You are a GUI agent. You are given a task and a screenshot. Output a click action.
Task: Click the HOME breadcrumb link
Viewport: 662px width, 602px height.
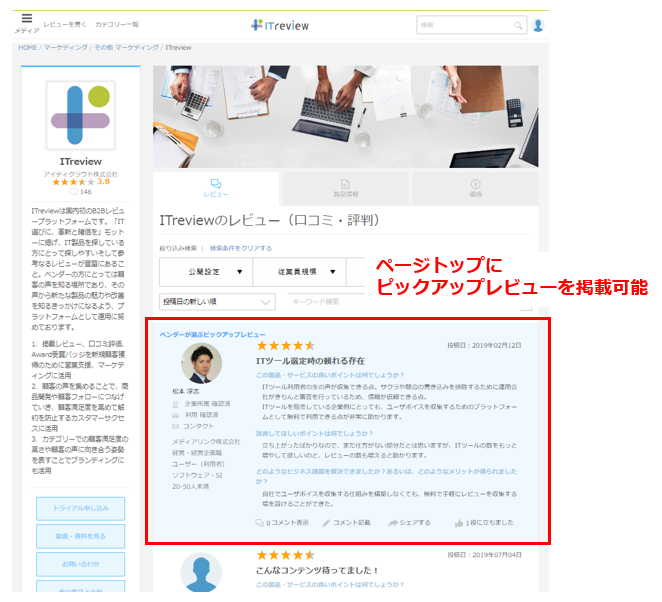(x=27, y=48)
